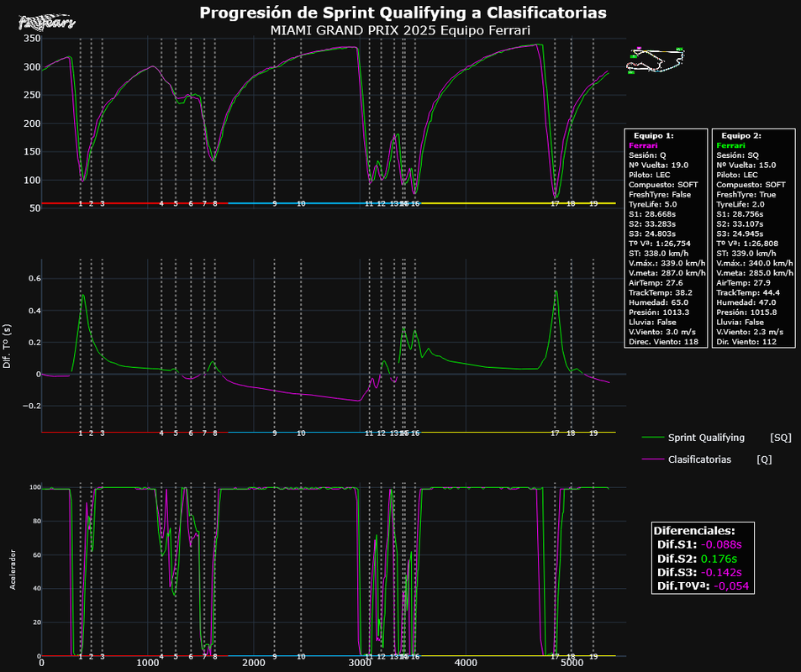The image size is (801, 672).
Task: Select 'Humedad: 47.0' row
Action: [746, 302]
